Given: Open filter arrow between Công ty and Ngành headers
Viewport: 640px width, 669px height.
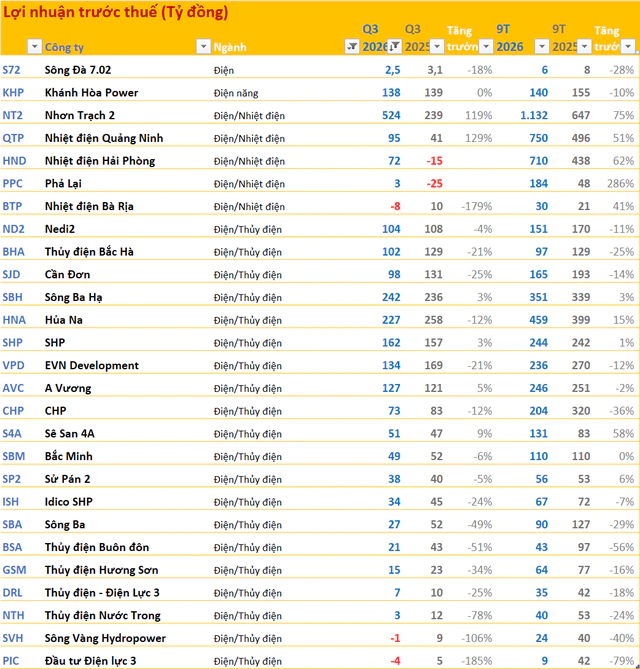Looking at the screenshot, I should coord(204,46).
